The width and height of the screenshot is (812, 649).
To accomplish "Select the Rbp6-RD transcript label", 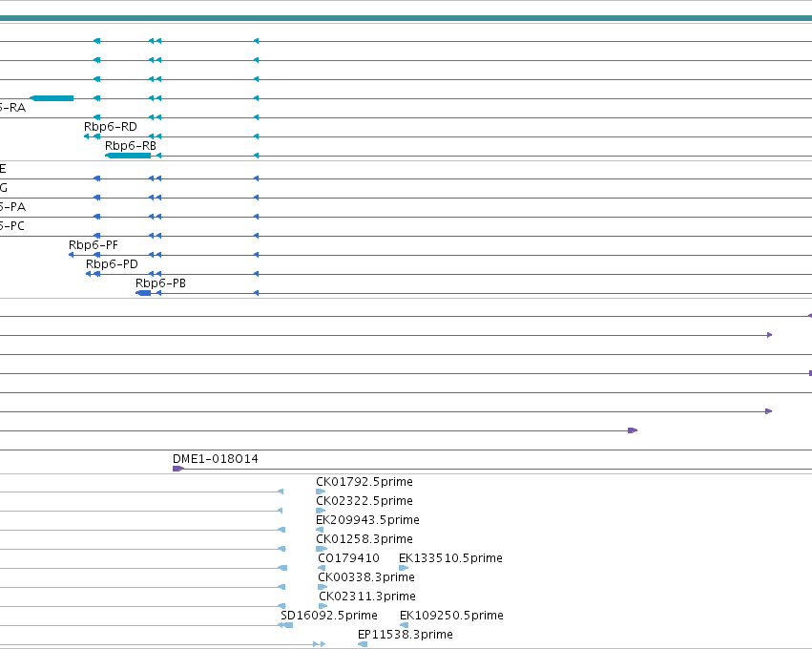I will point(111,127).
